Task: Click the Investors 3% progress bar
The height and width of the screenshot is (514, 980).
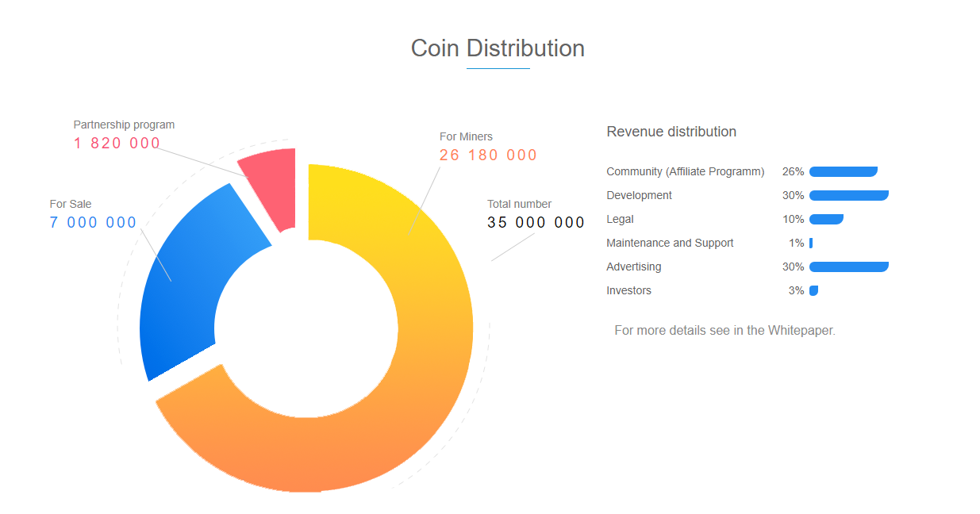Action: [813, 290]
